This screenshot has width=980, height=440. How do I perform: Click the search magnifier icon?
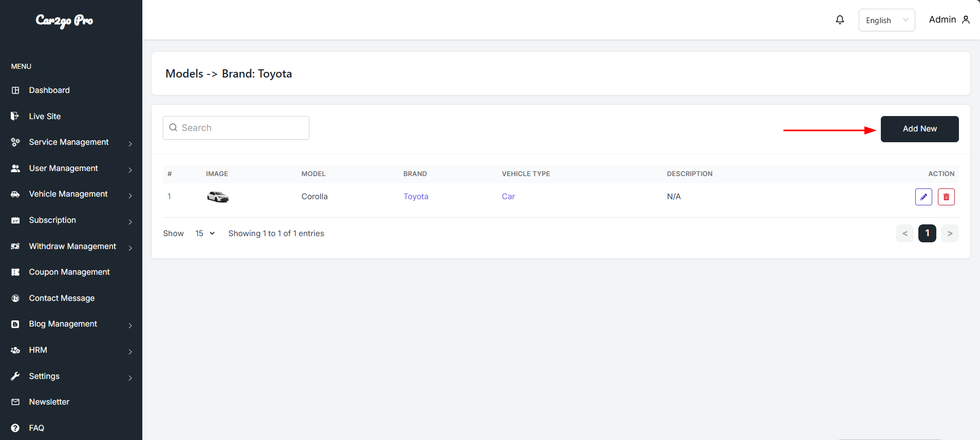point(173,127)
